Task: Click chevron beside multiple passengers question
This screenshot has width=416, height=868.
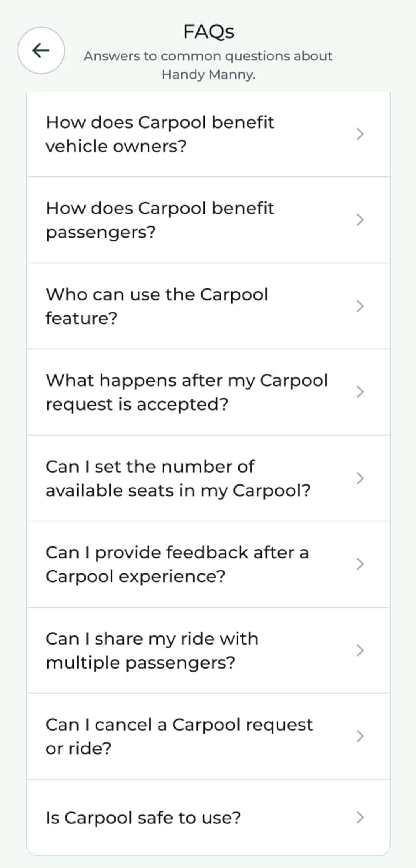Action: click(x=360, y=650)
